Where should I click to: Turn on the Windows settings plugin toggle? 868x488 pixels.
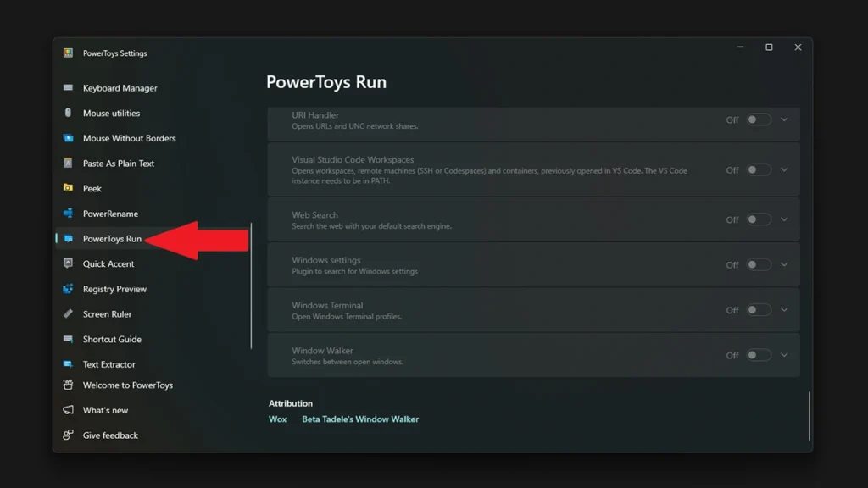759,264
